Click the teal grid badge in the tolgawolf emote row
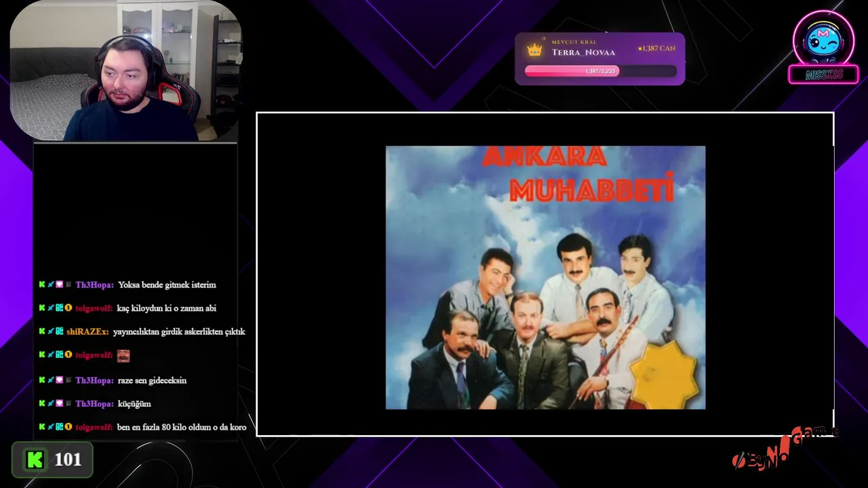868x488 pixels. tap(59, 355)
